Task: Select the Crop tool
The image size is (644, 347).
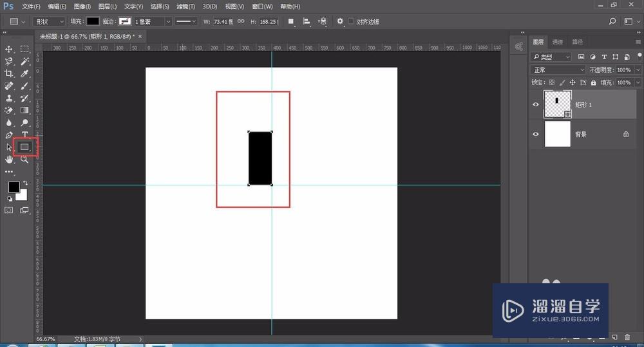Action: coord(9,73)
